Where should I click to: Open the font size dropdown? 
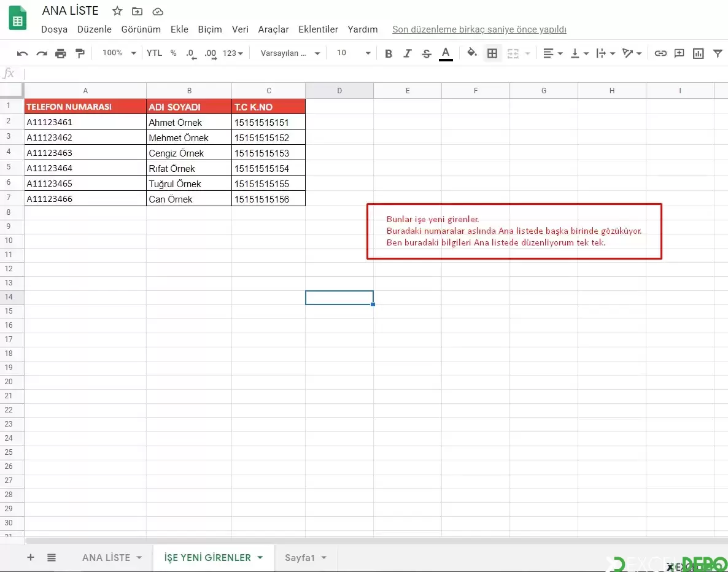pyautogui.click(x=354, y=53)
